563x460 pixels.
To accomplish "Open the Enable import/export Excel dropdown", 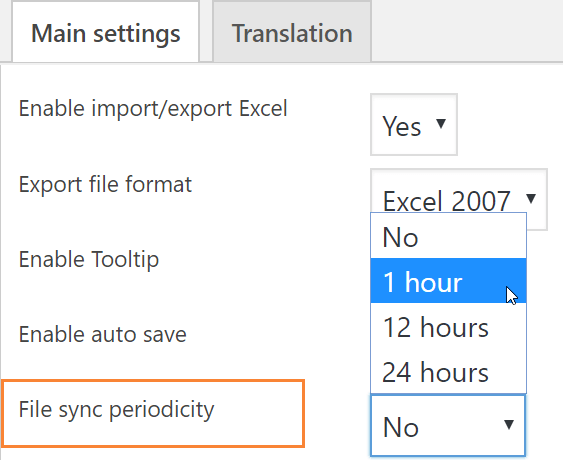I will tap(414, 125).
